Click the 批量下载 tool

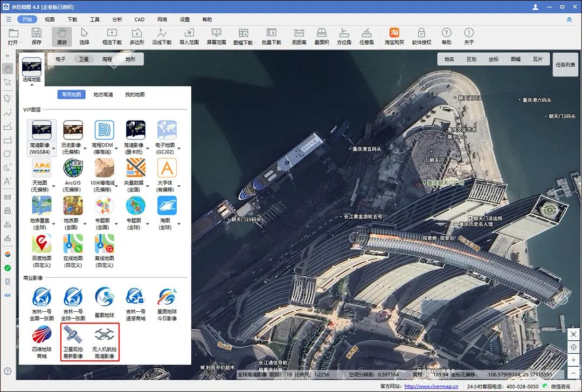[271, 36]
